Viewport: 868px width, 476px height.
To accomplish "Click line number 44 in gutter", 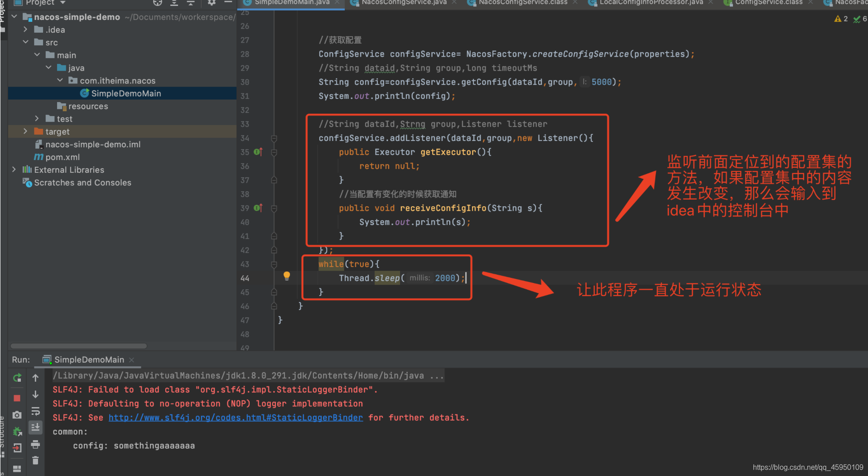I will coord(245,278).
